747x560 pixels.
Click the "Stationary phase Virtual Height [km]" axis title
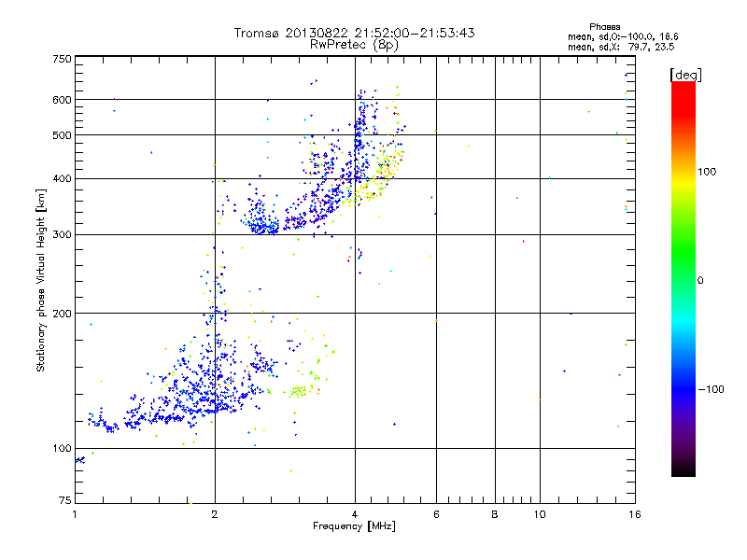(40, 281)
